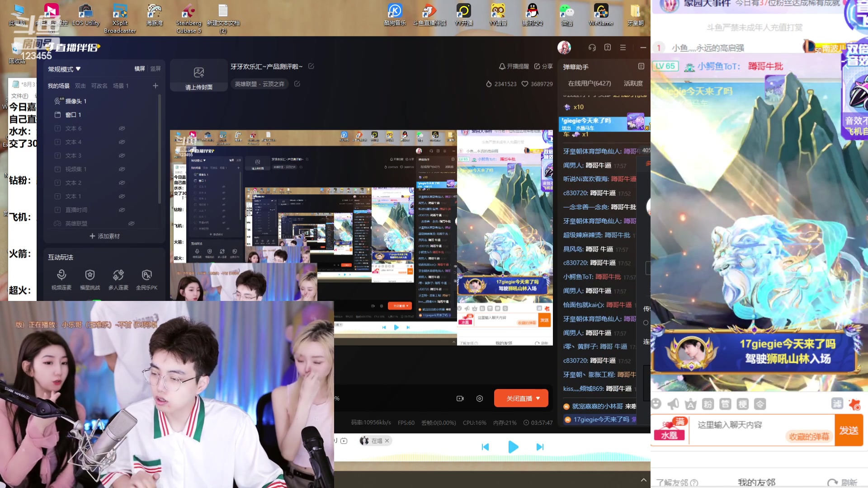Edit the stream title 牙牙欢乐汇

tap(311, 66)
